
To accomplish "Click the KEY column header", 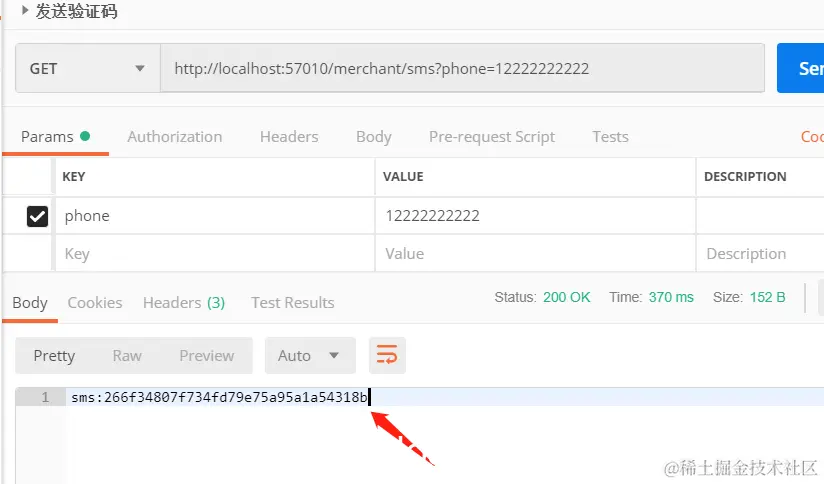I will click(74, 177).
